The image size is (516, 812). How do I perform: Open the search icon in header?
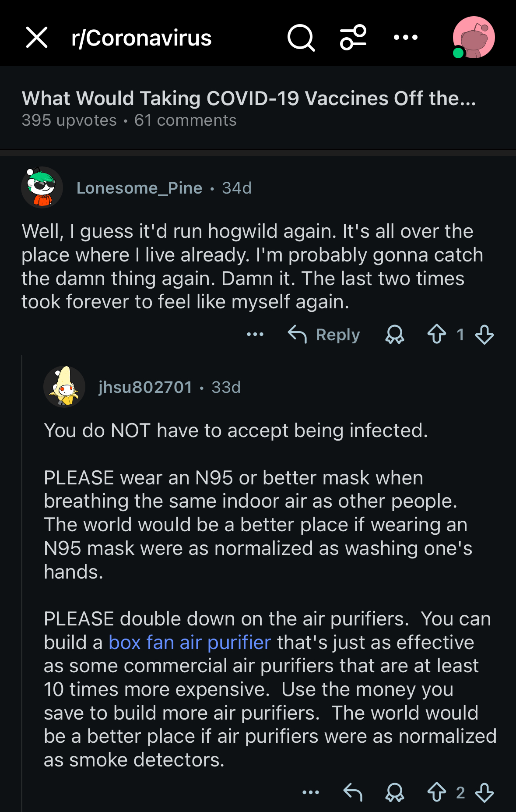click(x=301, y=38)
